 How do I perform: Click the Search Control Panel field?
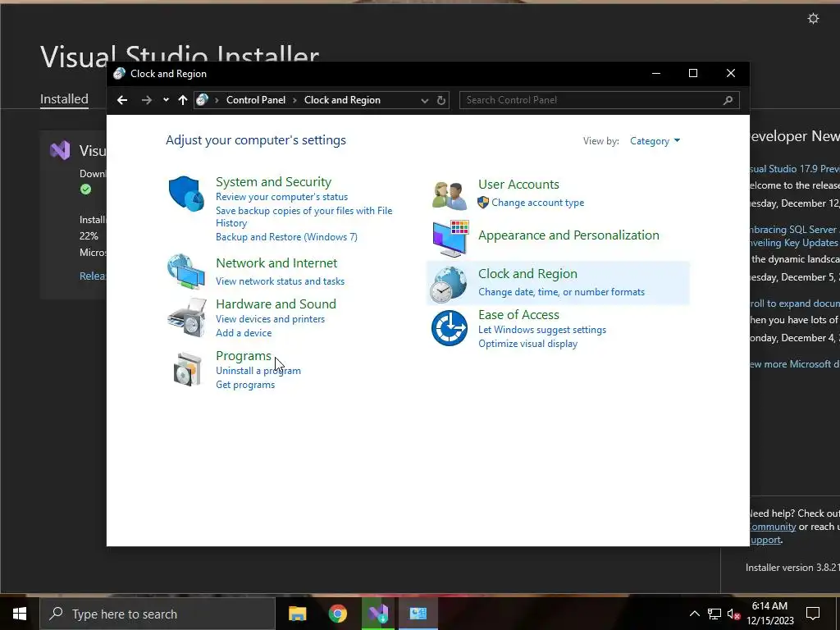[600, 100]
